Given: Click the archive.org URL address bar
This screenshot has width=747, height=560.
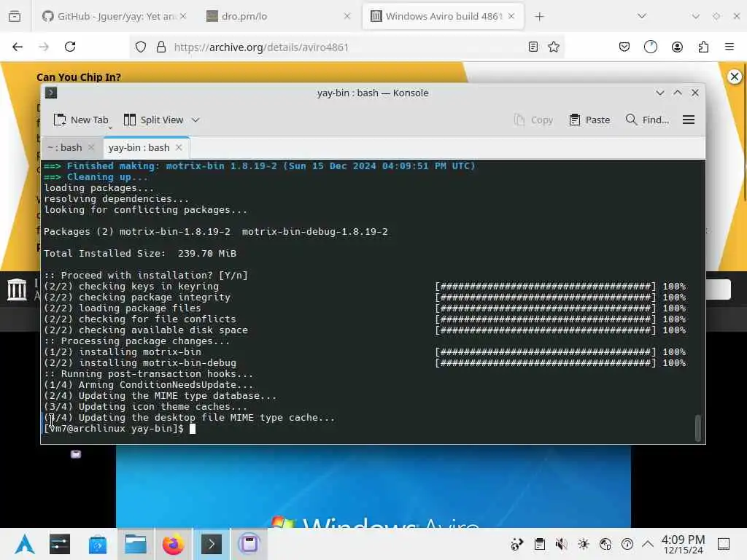Looking at the screenshot, I should (348, 47).
